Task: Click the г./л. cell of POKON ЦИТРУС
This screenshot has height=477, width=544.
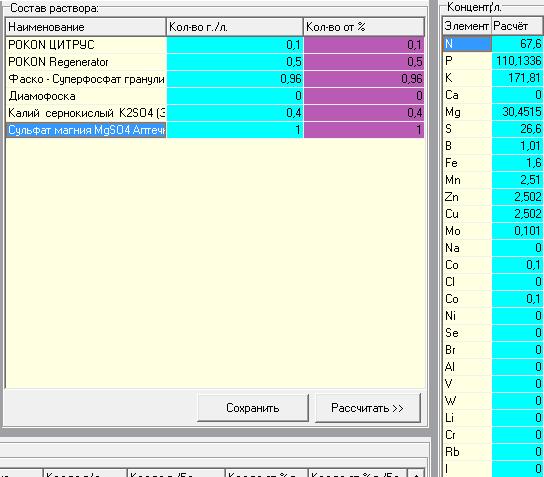Action: point(235,45)
